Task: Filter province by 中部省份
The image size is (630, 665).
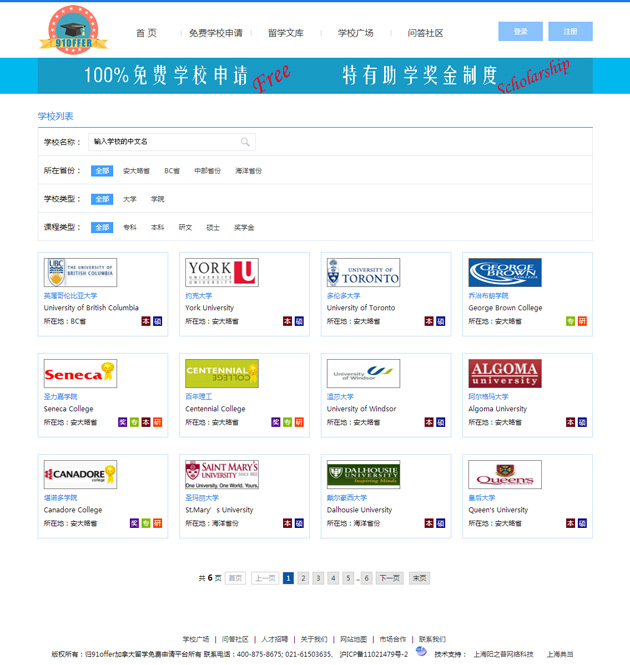Action: pos(207,171)
